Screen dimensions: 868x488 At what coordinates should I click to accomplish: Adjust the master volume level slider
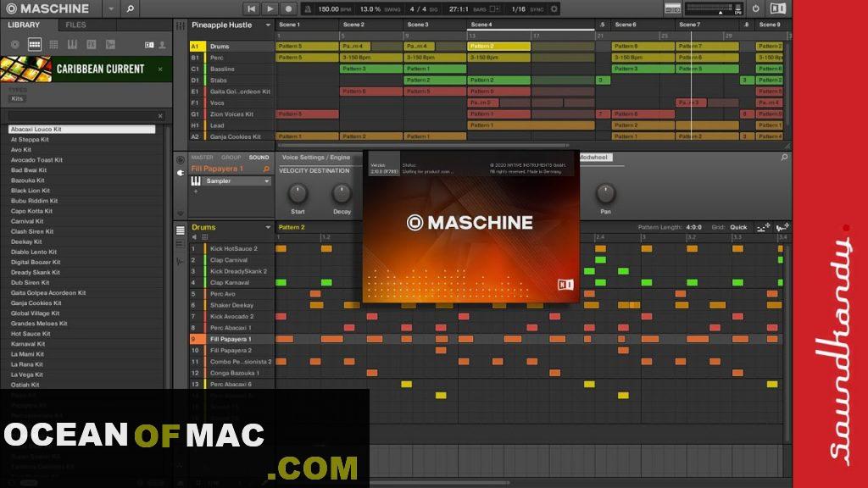pos(721,12)
